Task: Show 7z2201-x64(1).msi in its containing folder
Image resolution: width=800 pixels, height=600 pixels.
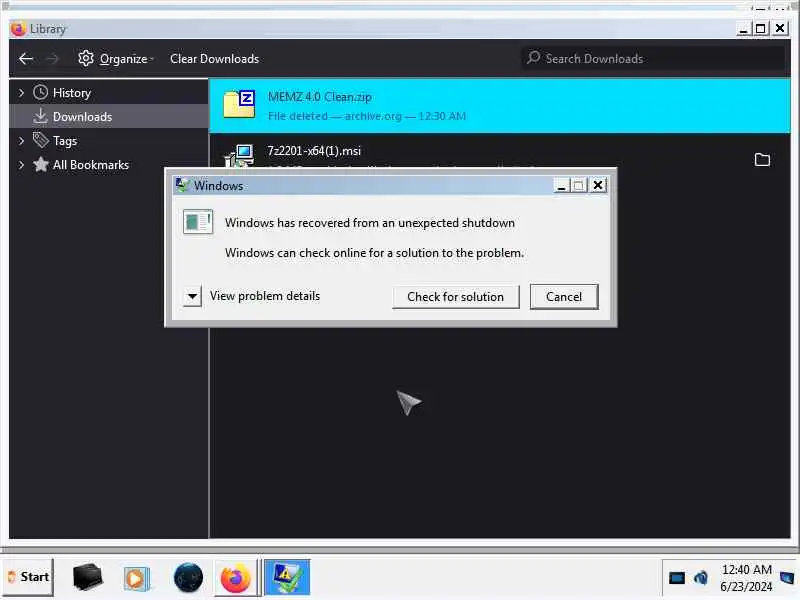Action: pos(762,160)
